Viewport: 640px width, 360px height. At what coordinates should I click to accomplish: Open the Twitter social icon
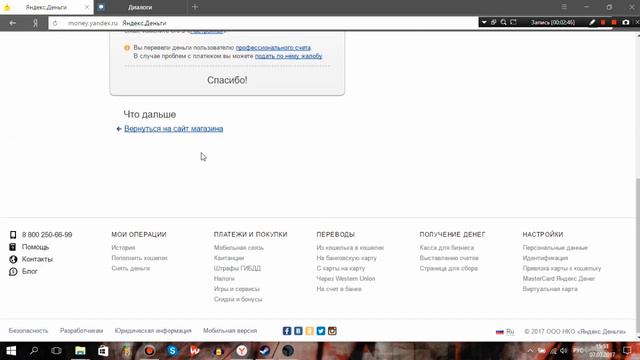321,331
